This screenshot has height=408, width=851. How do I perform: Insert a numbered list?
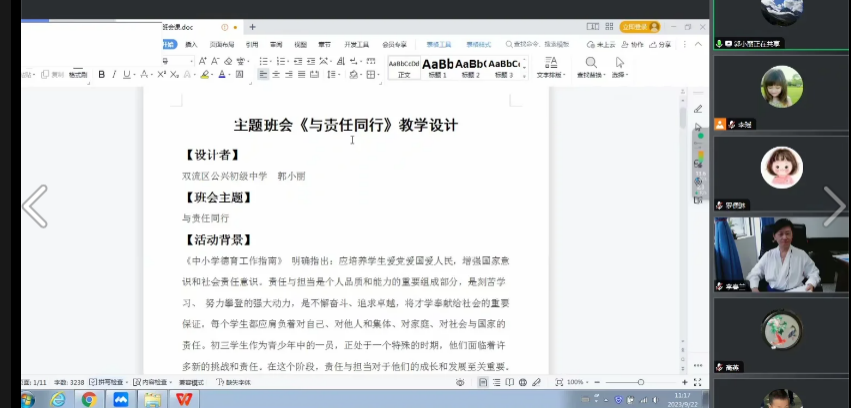(281, 61)
